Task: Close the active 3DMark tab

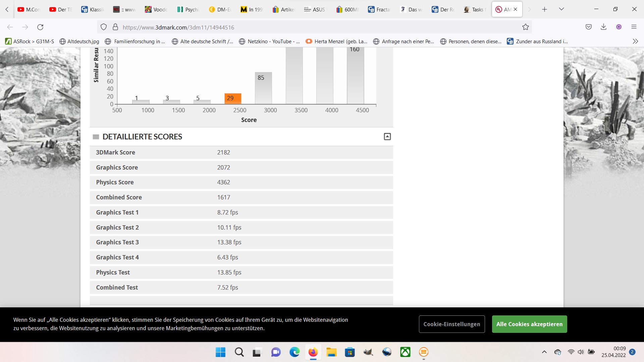Action: pyautogui.click(x=516, y=9)
